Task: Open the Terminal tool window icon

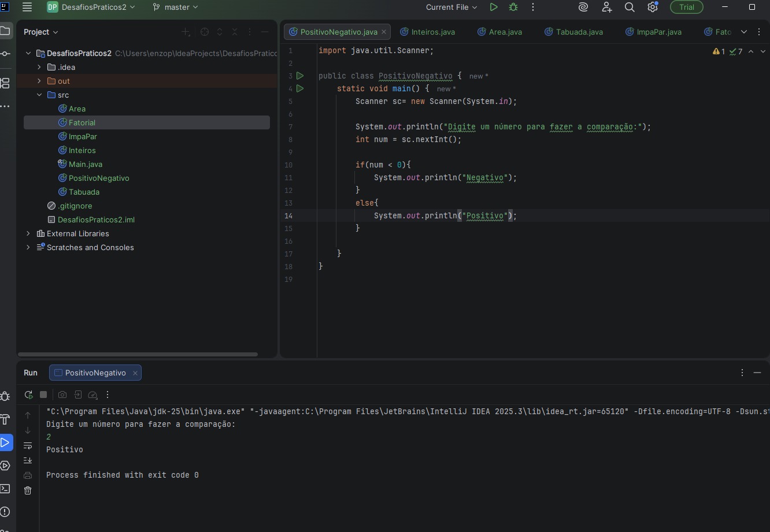Action: point(5,489)
